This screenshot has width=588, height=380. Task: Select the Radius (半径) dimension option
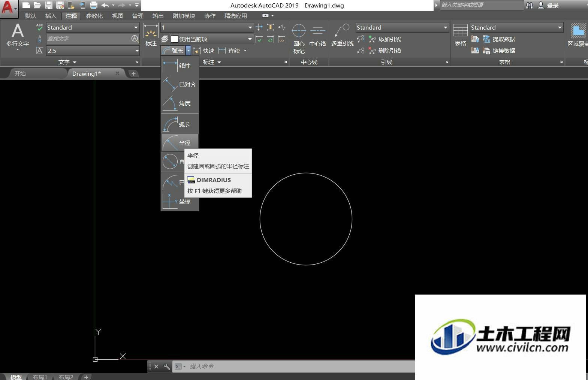click(x=180, y=143)
